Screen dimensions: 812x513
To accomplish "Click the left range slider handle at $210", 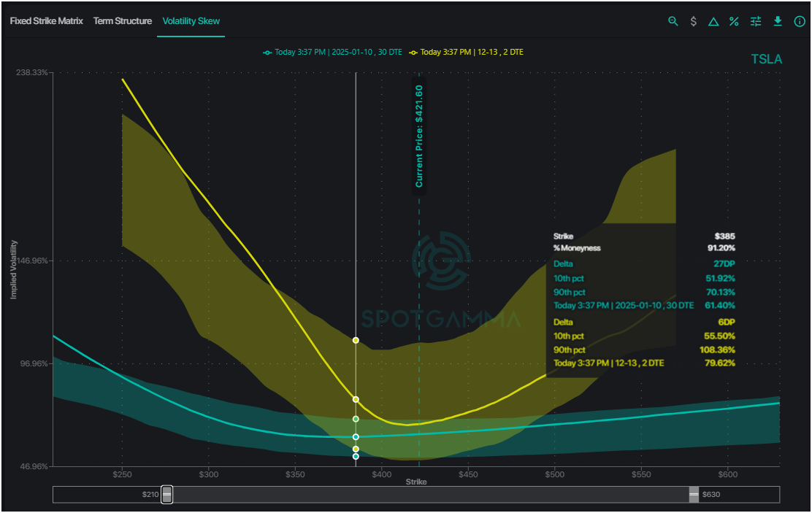I will [166, 494].
